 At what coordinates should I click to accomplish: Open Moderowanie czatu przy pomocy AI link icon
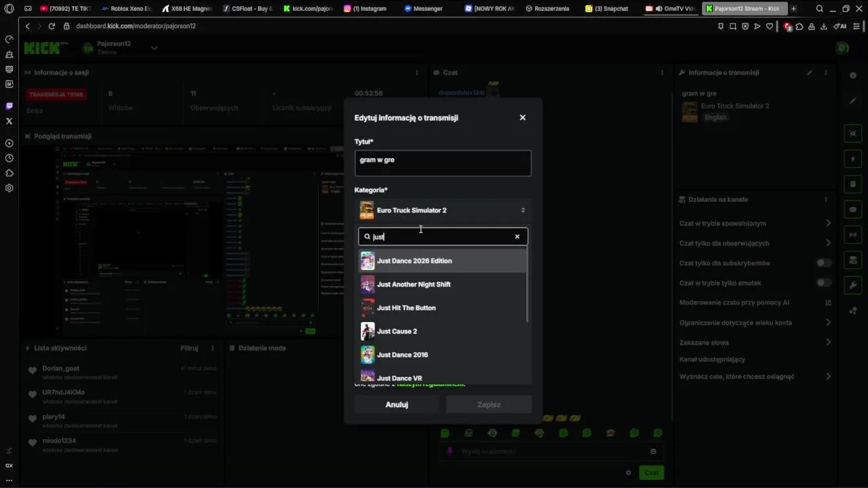tap(828, 302)
